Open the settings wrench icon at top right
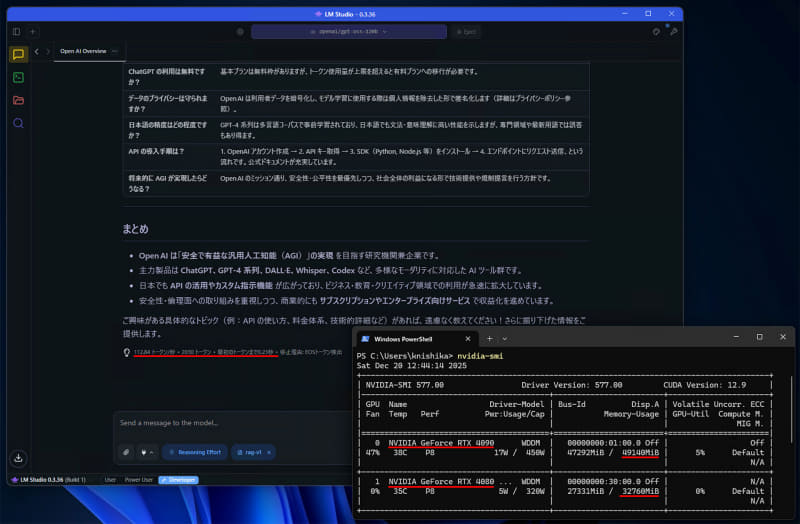 674,32
